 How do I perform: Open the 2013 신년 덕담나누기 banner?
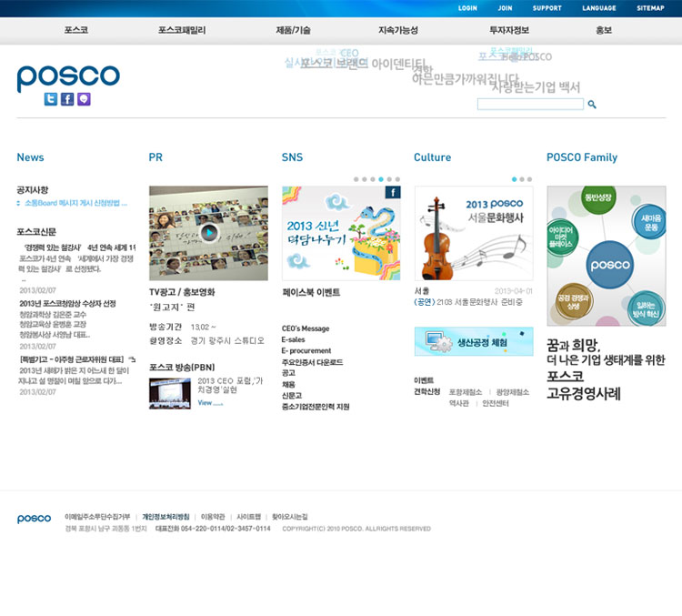pos(341,233)
